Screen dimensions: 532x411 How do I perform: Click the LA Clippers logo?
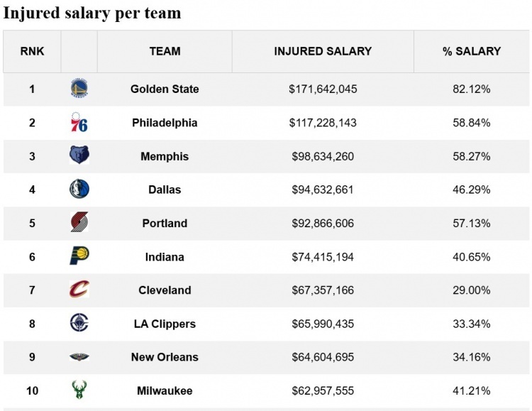pyautogui.click(x=79, y=323)
